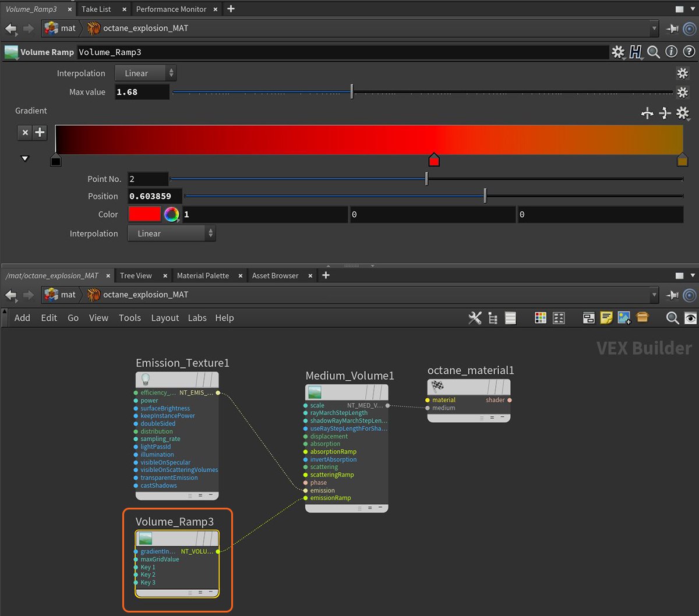
Task: Click the magnifier search icon in the parameter pane
Action: (653, 52)
